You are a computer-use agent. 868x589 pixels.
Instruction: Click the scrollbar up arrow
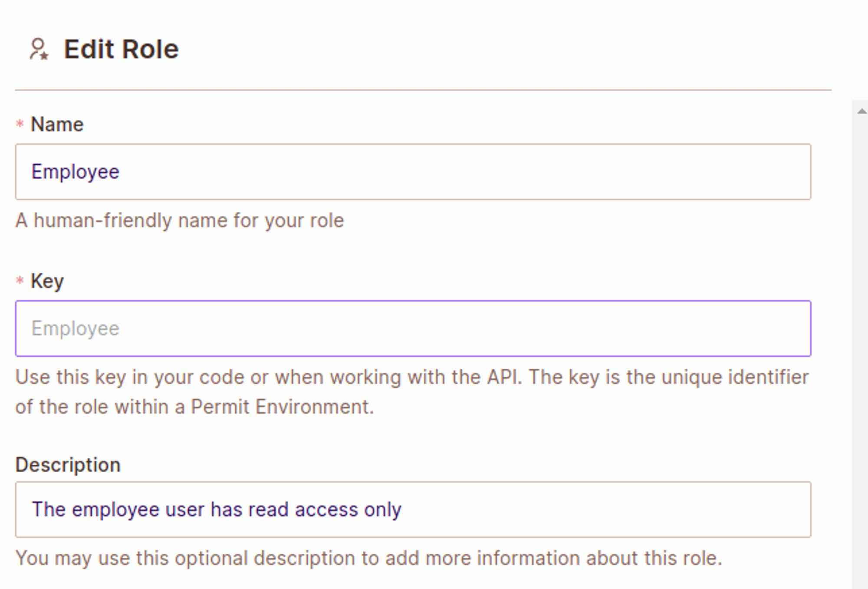click(x=861, y=112)
